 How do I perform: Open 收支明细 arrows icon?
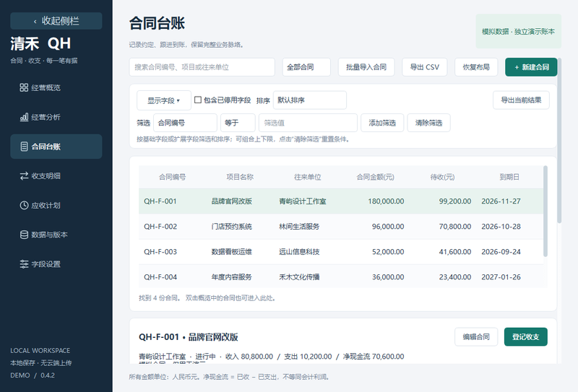coord(24,175)
